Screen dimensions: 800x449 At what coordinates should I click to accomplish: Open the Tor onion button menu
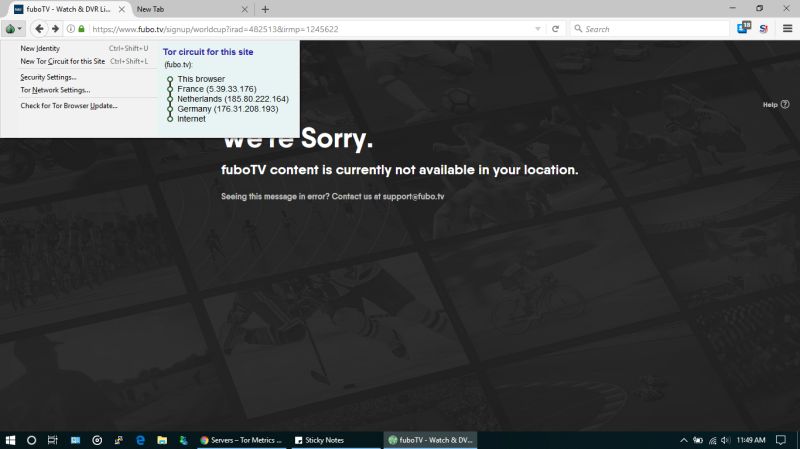pyautogui.click(x=13, y=29)
